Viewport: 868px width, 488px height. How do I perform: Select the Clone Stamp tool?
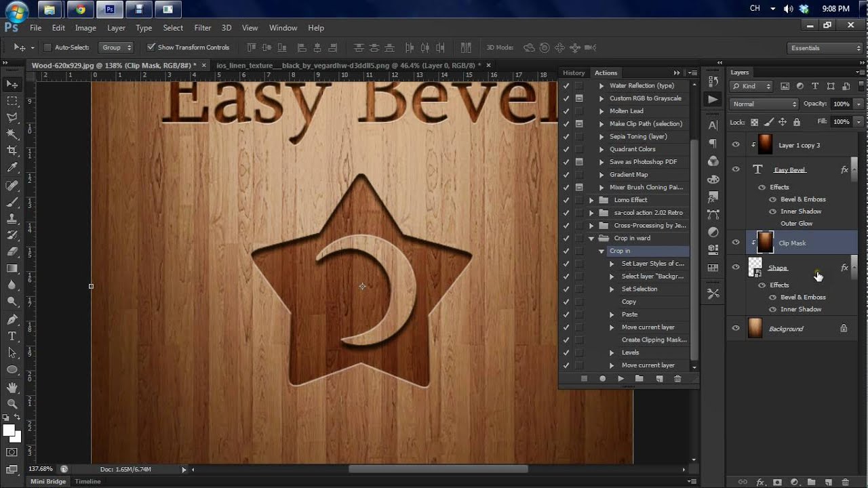coord(12,219)
